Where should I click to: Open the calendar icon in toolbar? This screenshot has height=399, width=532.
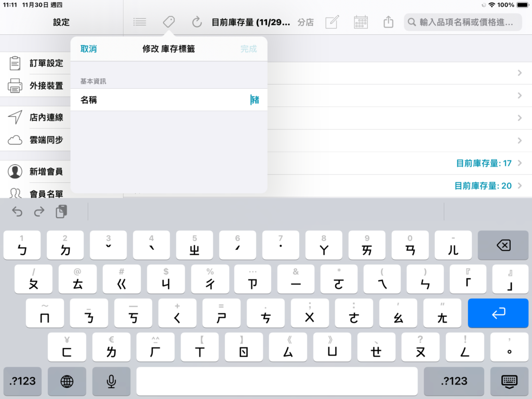tap(361, 22)
